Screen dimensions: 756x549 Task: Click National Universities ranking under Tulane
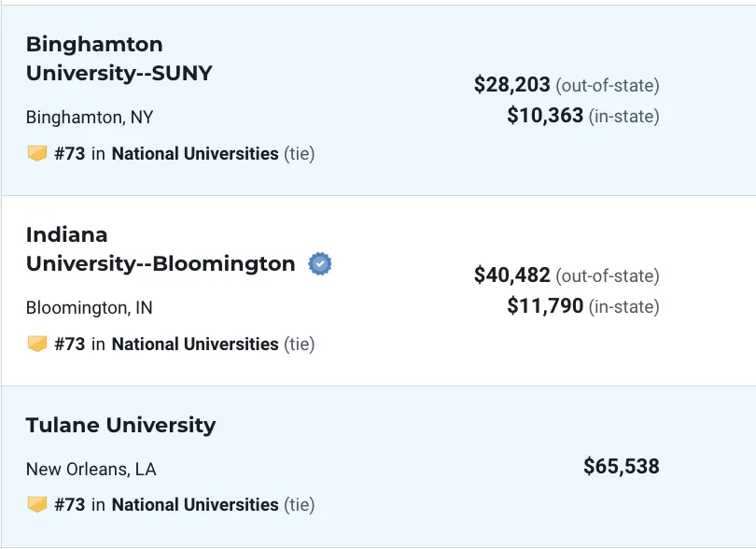[195, 505]
